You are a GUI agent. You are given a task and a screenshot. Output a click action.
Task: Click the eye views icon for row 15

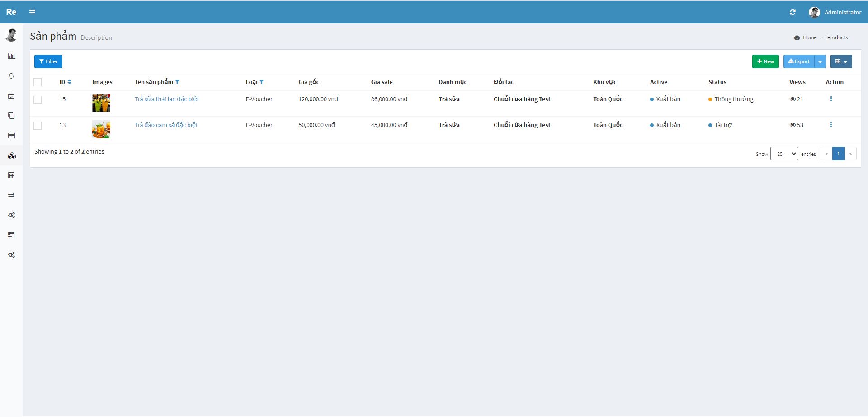[x=793, y=99]
